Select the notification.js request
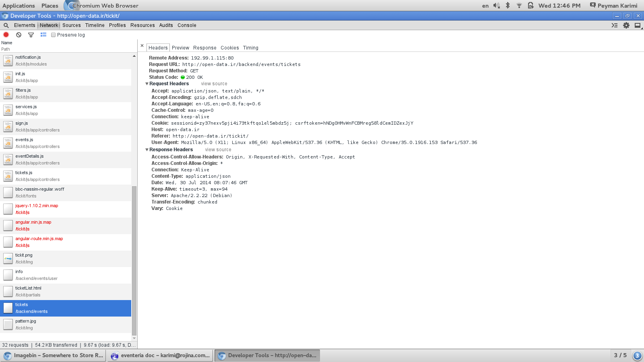 pyautogui.click(x=66, y=61)
